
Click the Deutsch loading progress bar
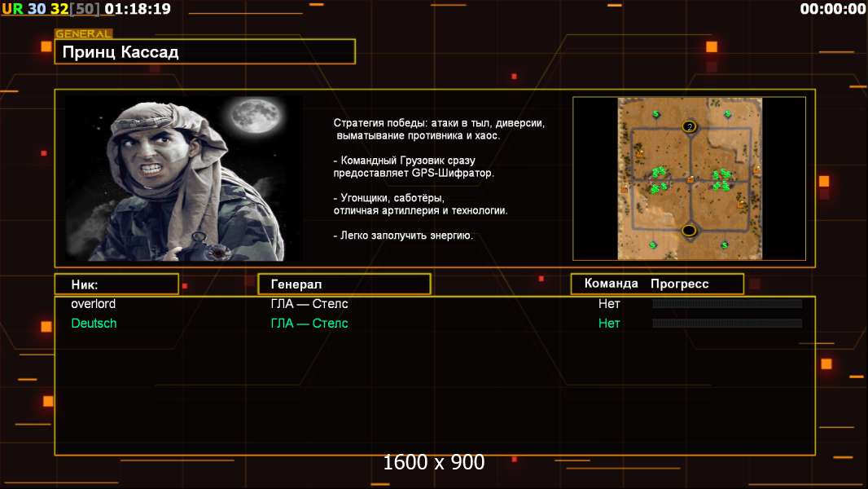click(x=727, y=323)
